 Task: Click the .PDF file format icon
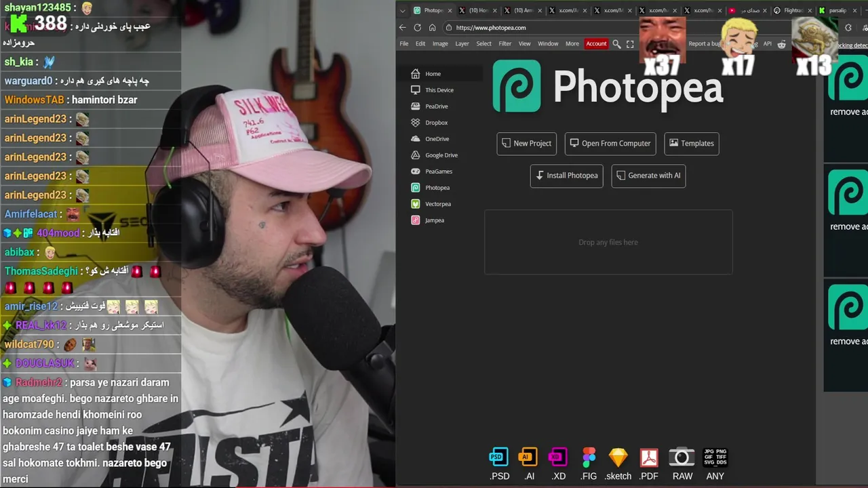click(x=649, y=458)
